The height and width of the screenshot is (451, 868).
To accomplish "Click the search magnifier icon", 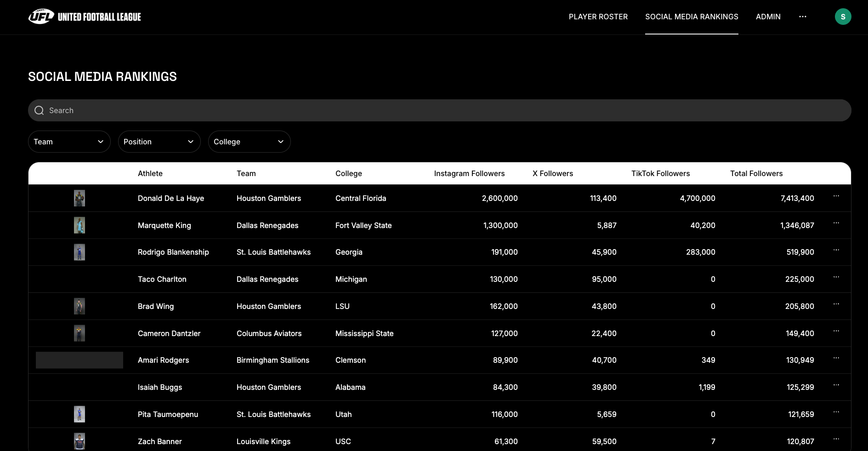I will pos(39,110).
